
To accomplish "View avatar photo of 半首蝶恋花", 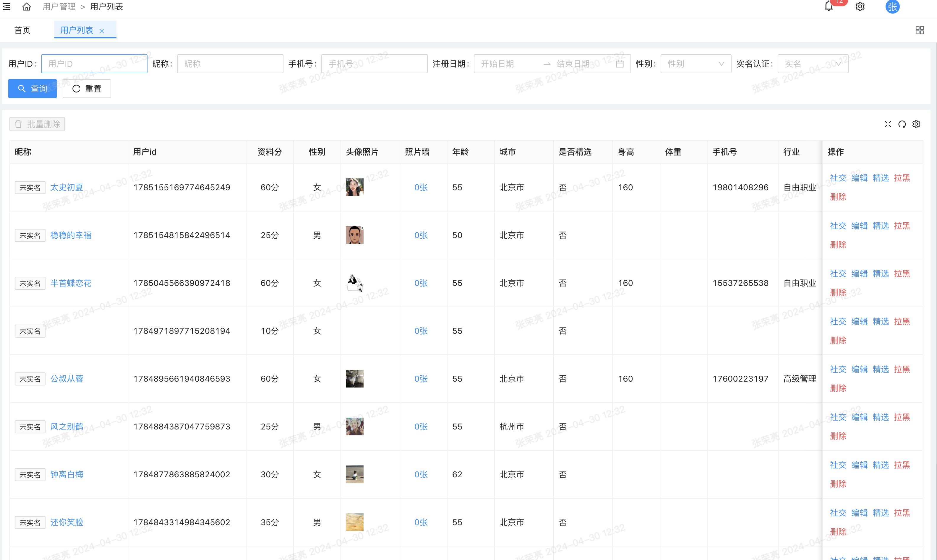I will click(355, 283).
